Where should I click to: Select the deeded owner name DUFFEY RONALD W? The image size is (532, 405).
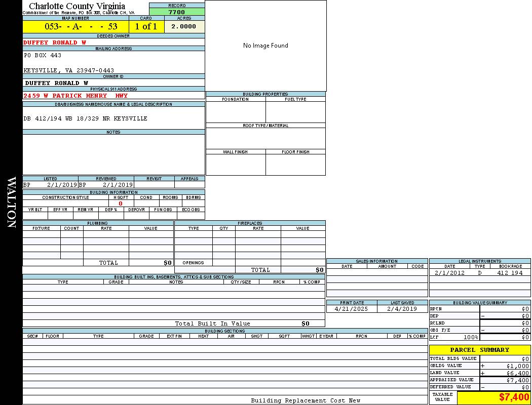pos(55,43)
